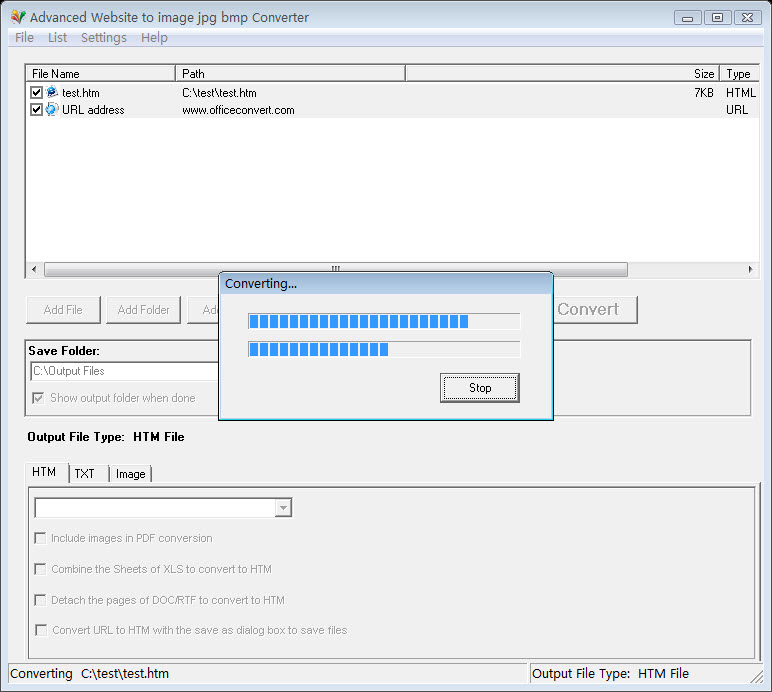Select the test.htm file name
772x692 pixels.
81,93
